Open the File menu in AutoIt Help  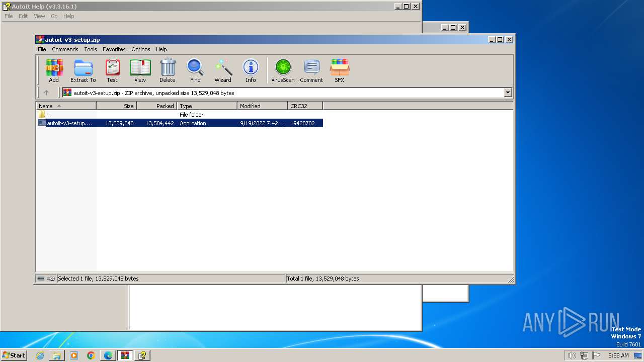(x=9, y=16)
